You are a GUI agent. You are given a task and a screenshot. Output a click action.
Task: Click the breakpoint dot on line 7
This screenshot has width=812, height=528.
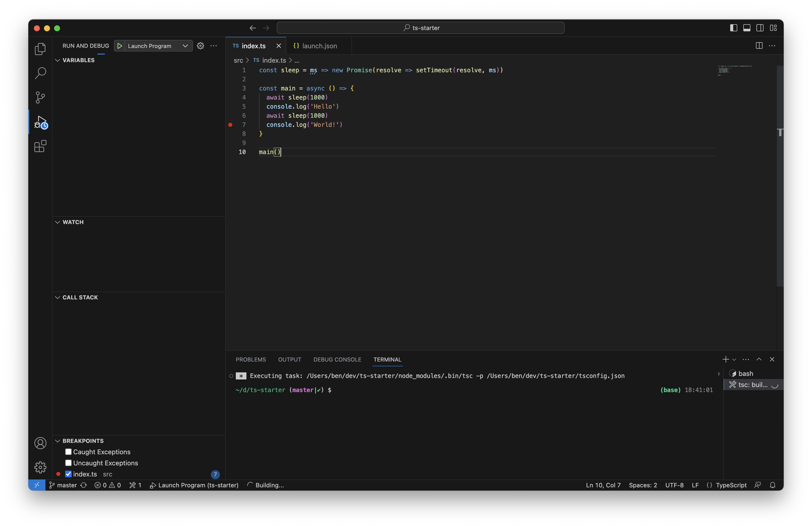[x=230, y=125]
